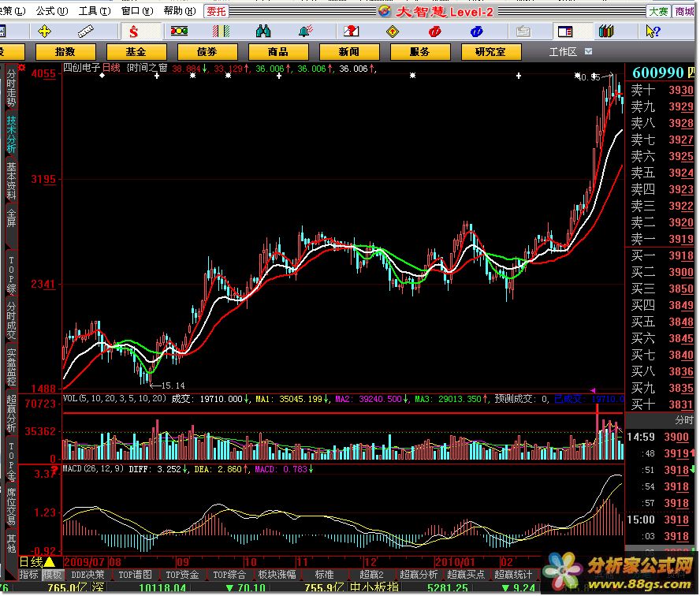This screenshot has width=700, height=596.
Task: Select the ruler measurement tool
Action: click(x=85, y=32)
